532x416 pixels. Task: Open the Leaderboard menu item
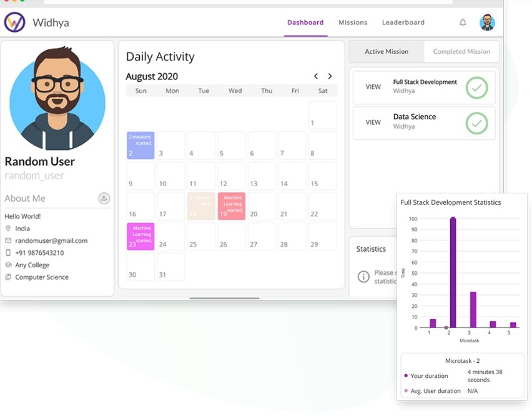(403, 22)
